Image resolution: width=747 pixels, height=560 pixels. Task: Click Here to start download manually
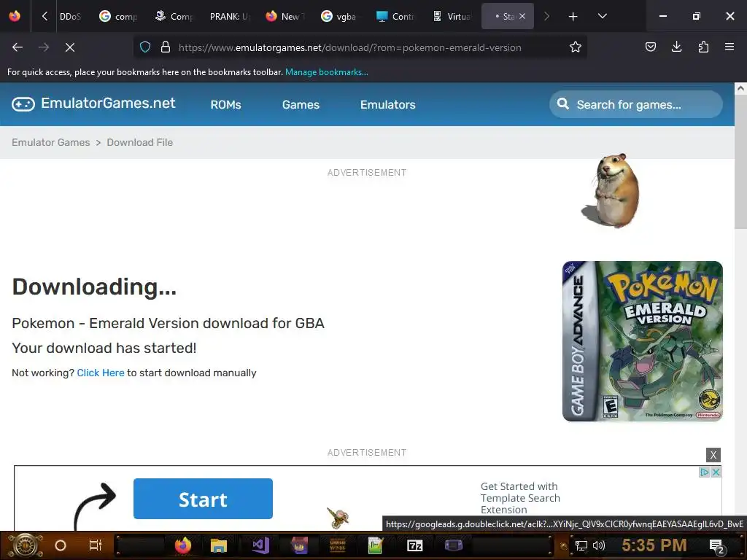coord(101,373)
